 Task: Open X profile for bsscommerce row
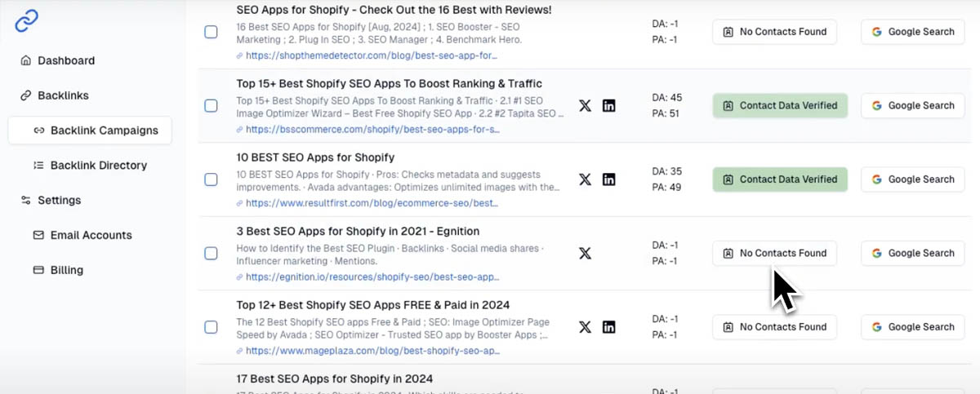585,106
